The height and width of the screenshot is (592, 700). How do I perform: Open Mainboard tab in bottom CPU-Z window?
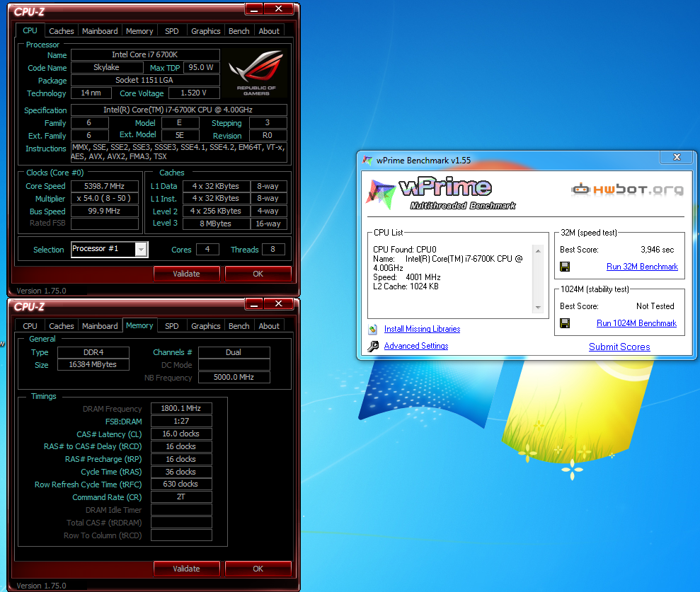click(100, 326)
